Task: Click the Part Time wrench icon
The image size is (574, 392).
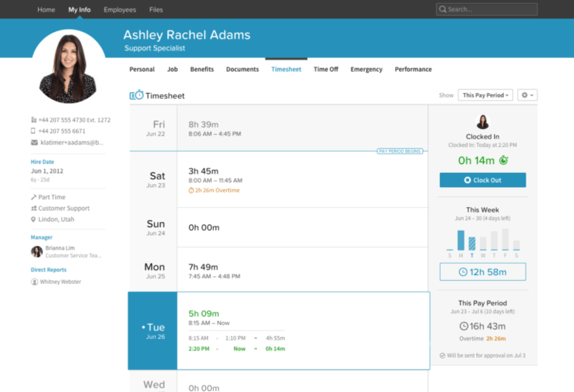Action: coord(34,197)
